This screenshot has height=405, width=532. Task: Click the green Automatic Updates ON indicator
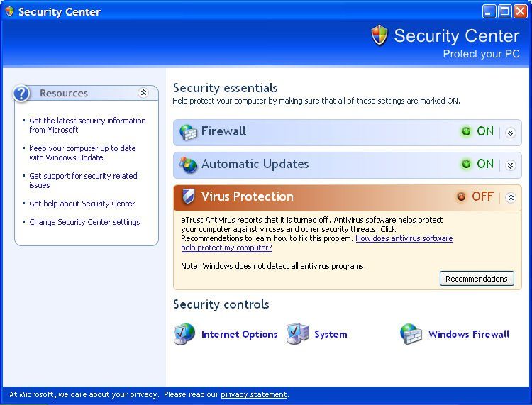tap(467, 164)
